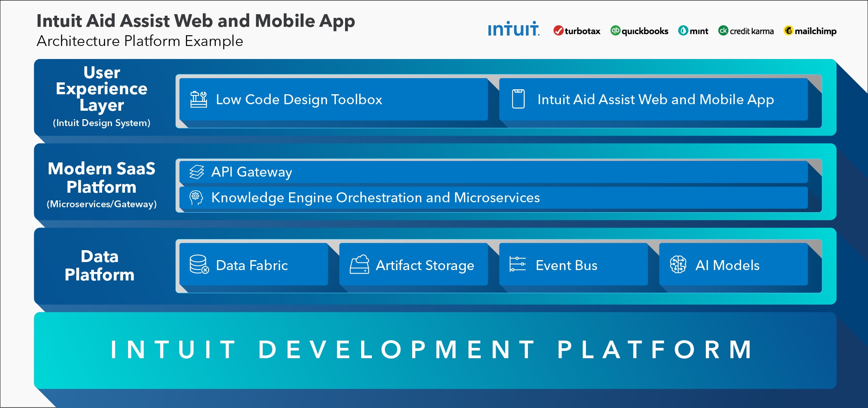The height and width of the screenshot is (408, 868).
Task: Click the mobile phone icon beside Intuit Aid Assist
Action: click(x=518, y=99)
